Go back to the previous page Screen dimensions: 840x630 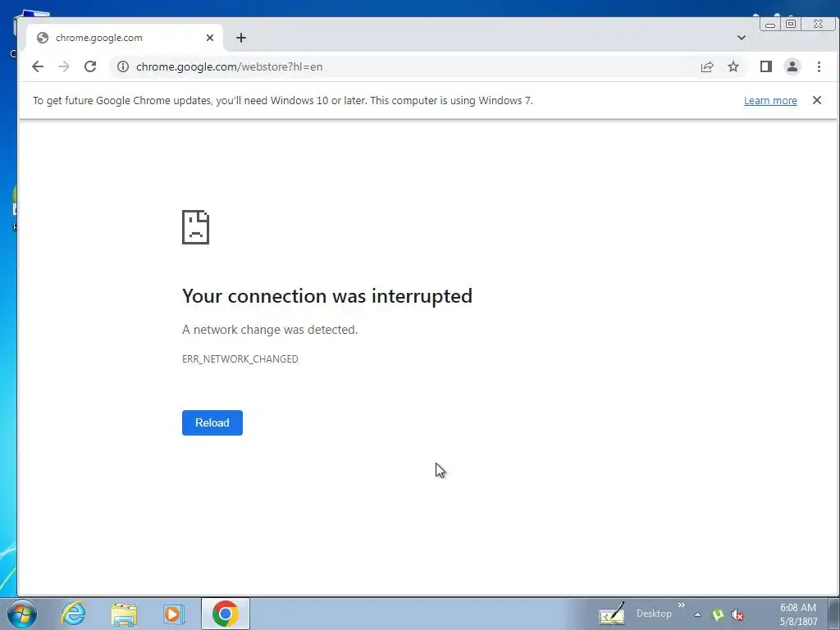[38, 66]
